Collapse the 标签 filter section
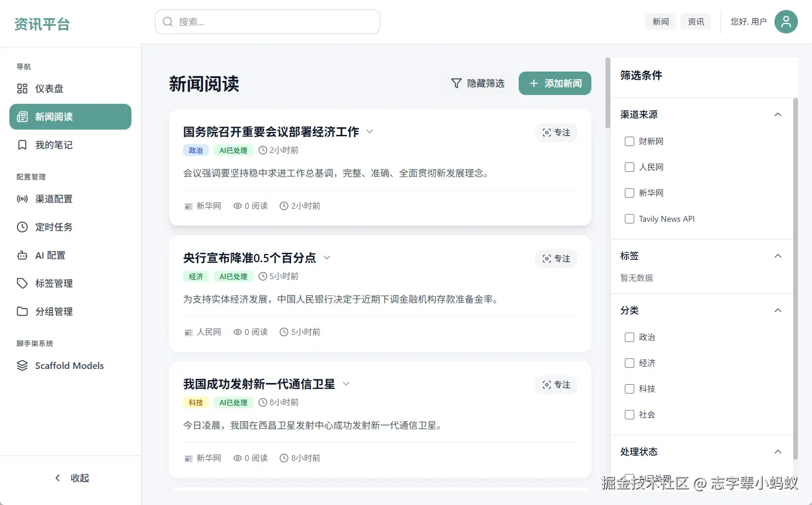 point(778,256)
